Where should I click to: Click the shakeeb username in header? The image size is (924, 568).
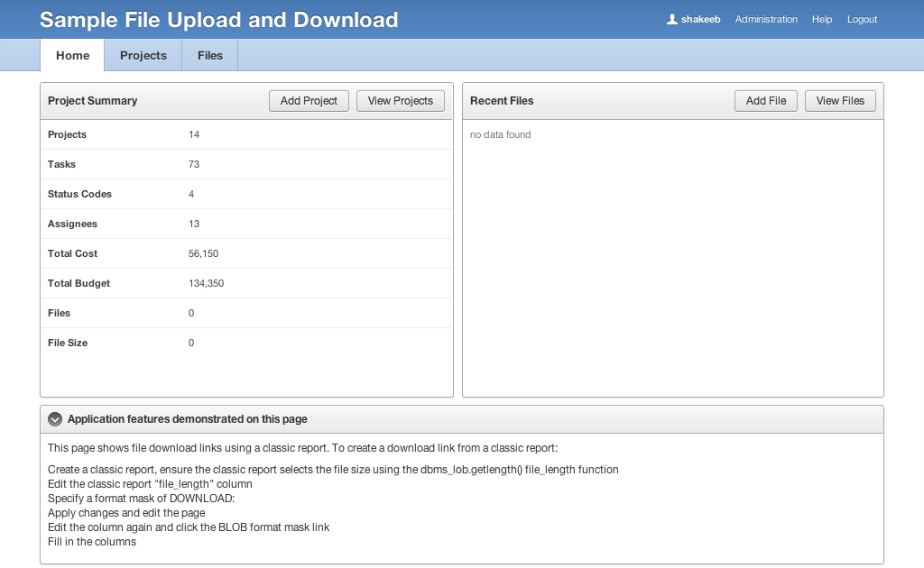click(x=700, y=19)
